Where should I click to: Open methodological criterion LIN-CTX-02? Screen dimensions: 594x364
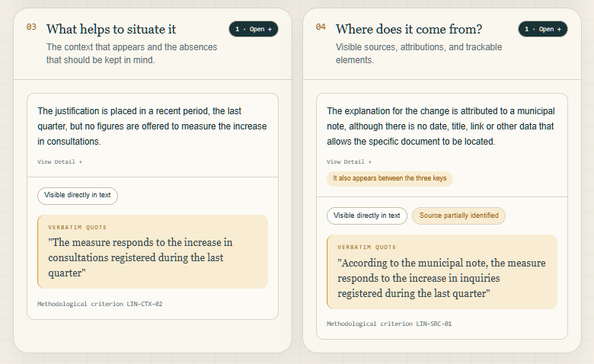(x=100, y=304)
